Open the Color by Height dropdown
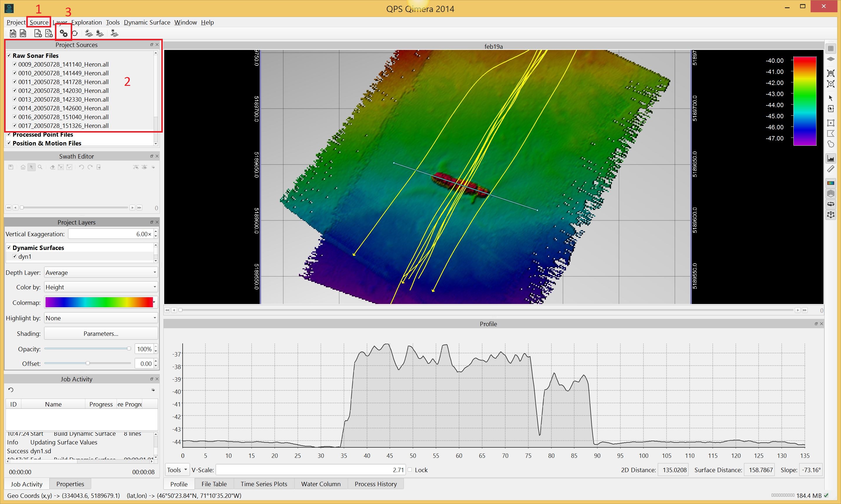Viewport: 841px width, 504px height. pyautogui.click(x=101, y=287)
